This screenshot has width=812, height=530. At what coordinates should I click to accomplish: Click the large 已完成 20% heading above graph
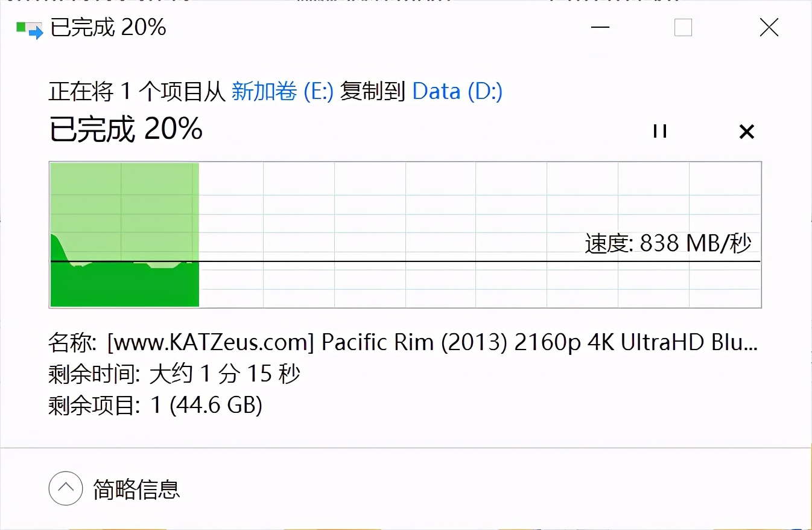[126, 129]
